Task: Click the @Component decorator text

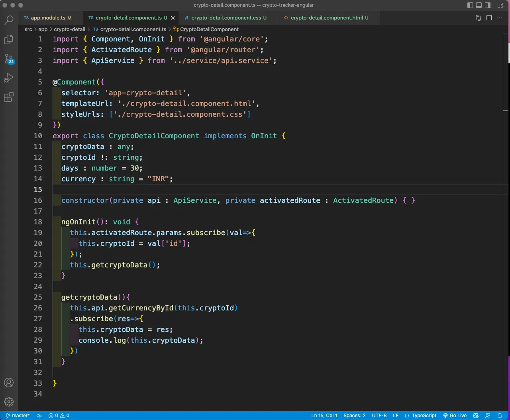Action: (74, 82)
